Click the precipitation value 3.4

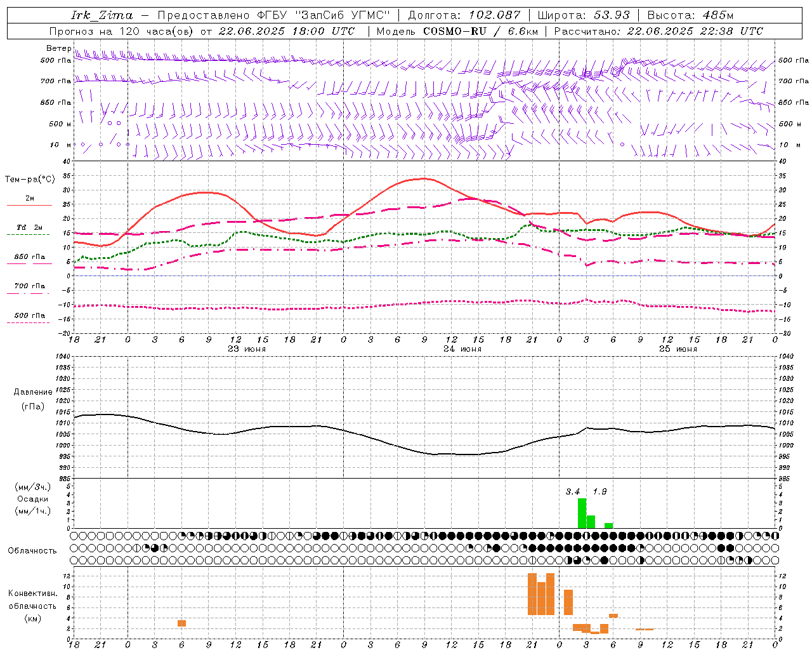point(573,491)
